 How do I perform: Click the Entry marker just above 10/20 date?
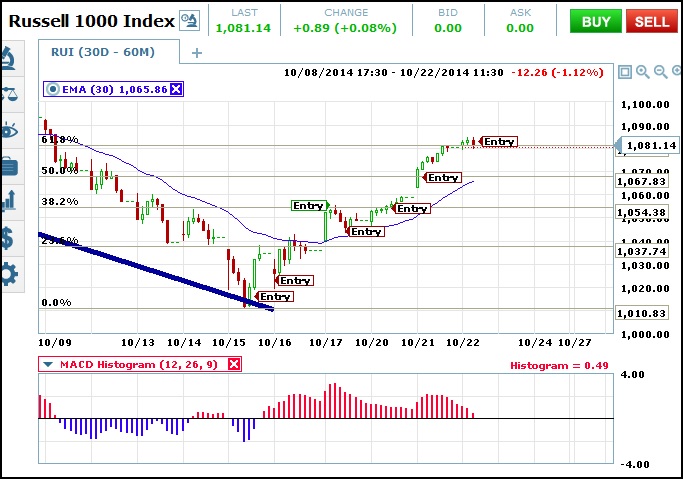365,231
